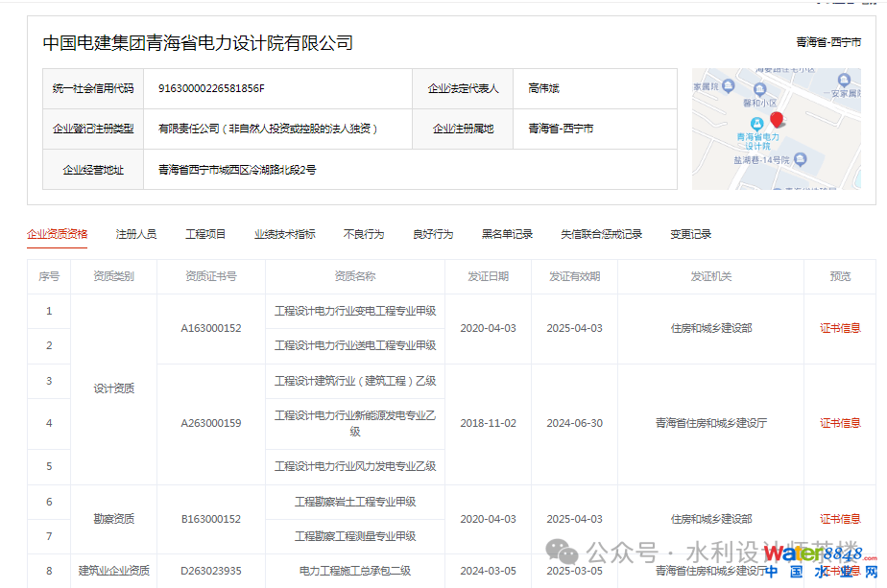The width and height of the screenshot is (887, 588).
Task: Click the company name 中国电建集团青海省电力设计院有限公司
Action: pos(198,43)
